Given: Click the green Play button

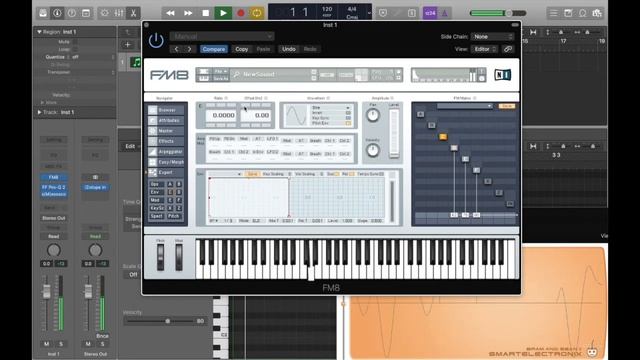Looking at the screenshot, I should pyautogui.click(x=223, y=13).
